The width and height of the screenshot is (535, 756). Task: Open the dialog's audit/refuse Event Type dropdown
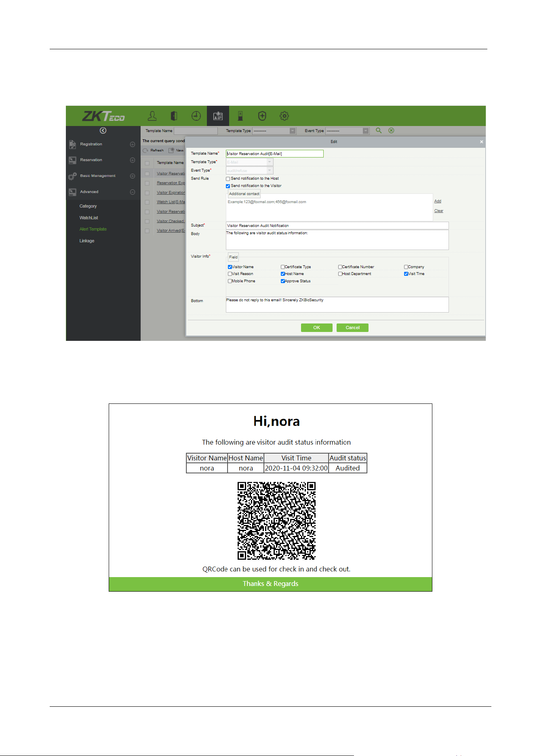click(x=270, y=170)
